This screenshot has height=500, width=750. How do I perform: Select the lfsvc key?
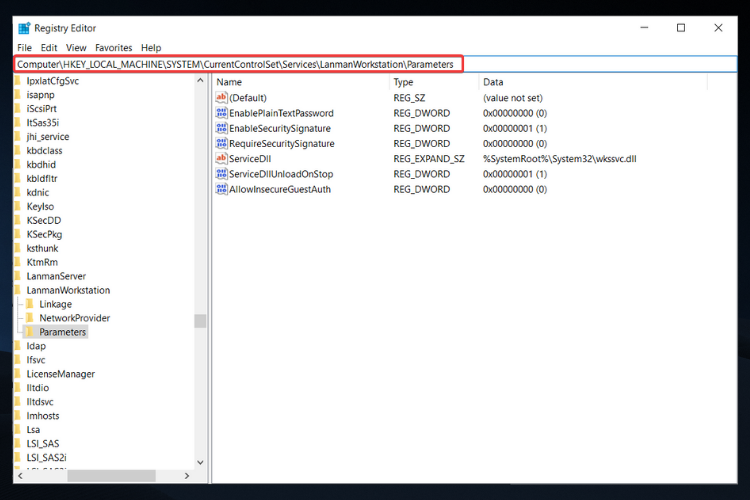36,360
